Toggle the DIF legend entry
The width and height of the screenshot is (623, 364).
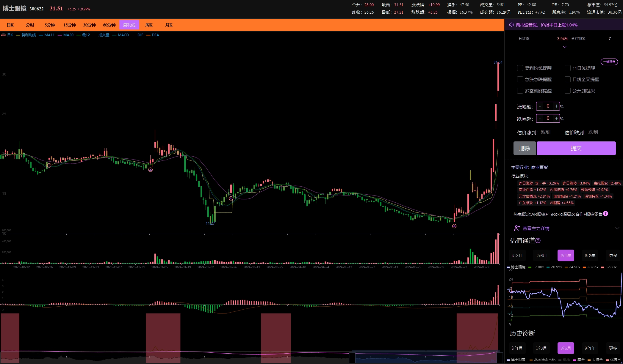[x=140, y=35]
